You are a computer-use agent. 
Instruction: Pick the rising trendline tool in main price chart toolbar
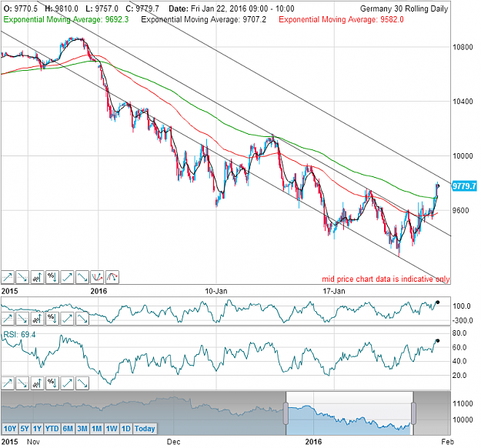(x=67, y=277)
